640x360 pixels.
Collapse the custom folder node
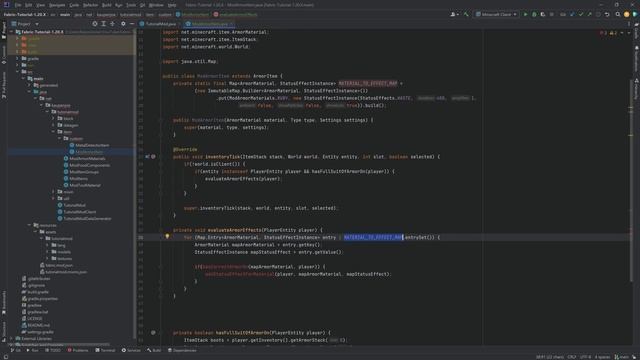(60, 138)
